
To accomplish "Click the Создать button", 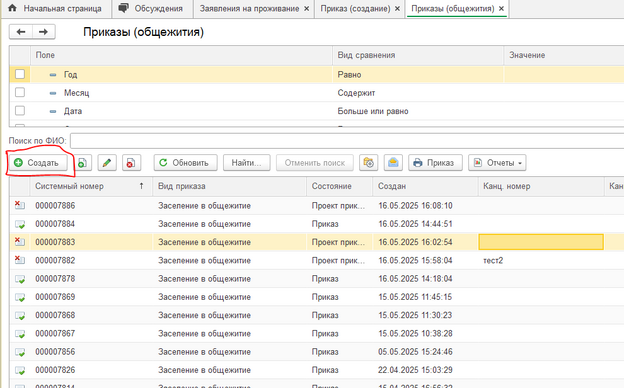I will pyautogui.click(x=38, y=163).
